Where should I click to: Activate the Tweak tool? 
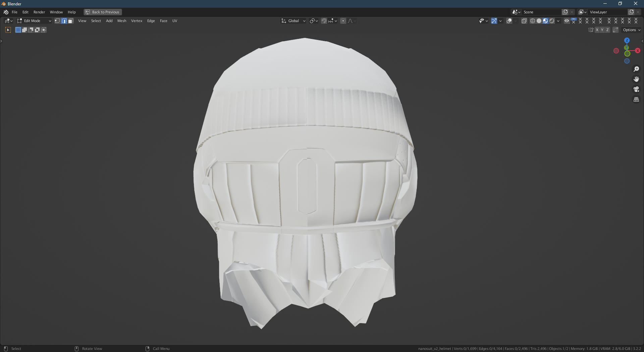(x=8, y=30)
